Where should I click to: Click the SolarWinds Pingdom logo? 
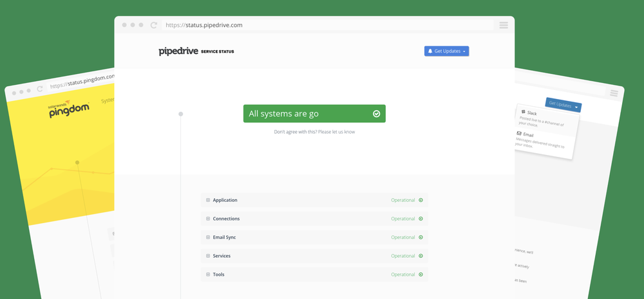point(69,109)
